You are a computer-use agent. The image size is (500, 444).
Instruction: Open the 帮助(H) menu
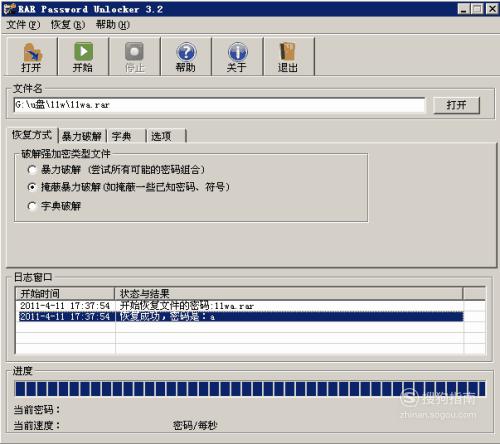[x=113, y=25]
